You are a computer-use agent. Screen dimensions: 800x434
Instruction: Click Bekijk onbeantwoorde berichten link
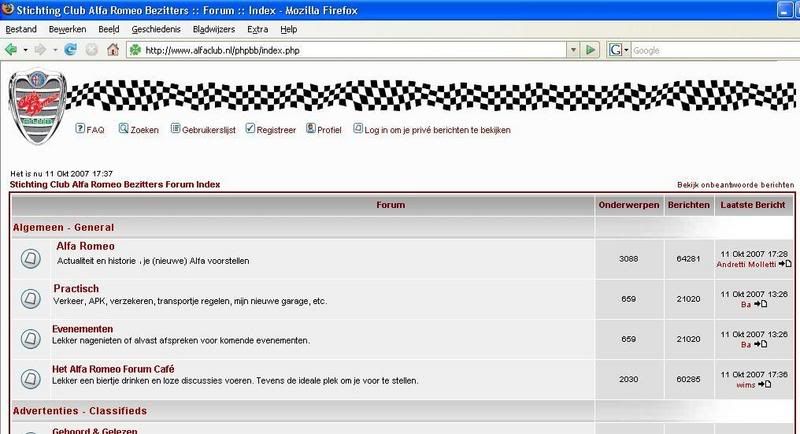point(736,185)
